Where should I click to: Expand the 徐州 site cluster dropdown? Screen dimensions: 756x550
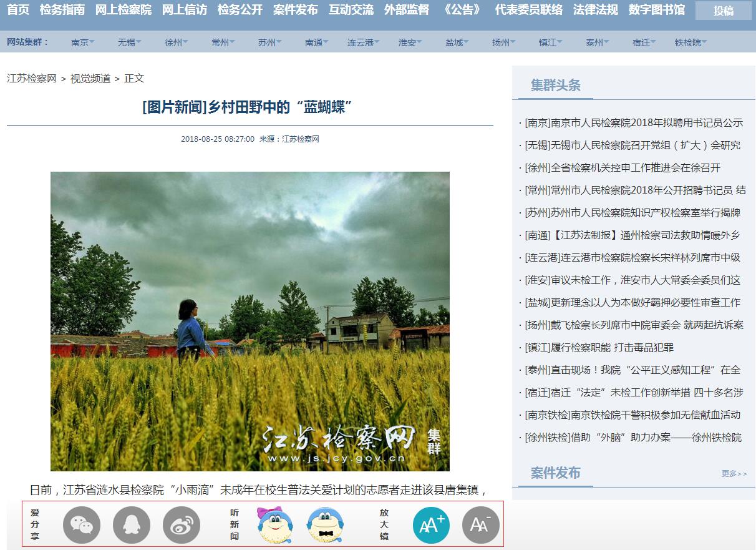(177, 42)
